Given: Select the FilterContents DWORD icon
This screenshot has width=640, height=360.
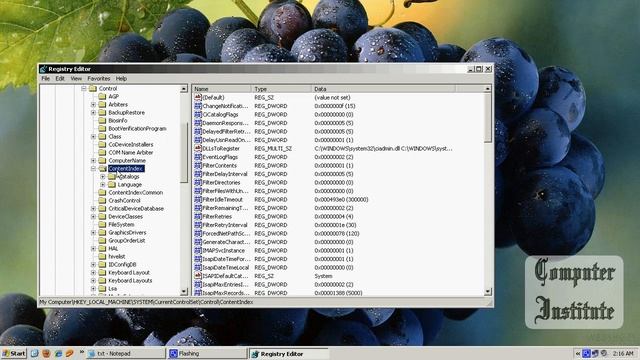Looking at the screenshot, I should tap(198, 166).
